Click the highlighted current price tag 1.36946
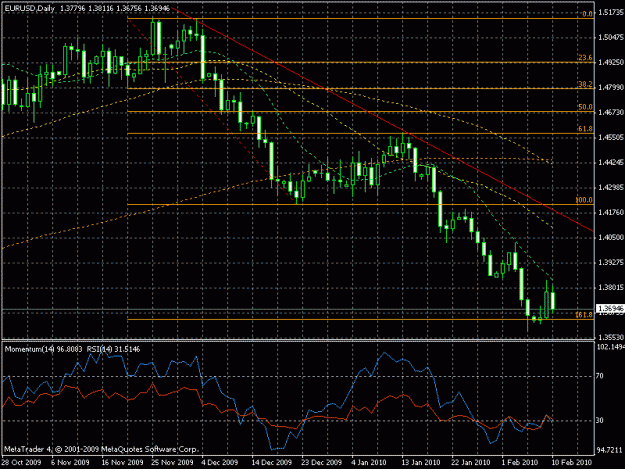This screenshot has width=625, height=469. (x=610, y=308)
